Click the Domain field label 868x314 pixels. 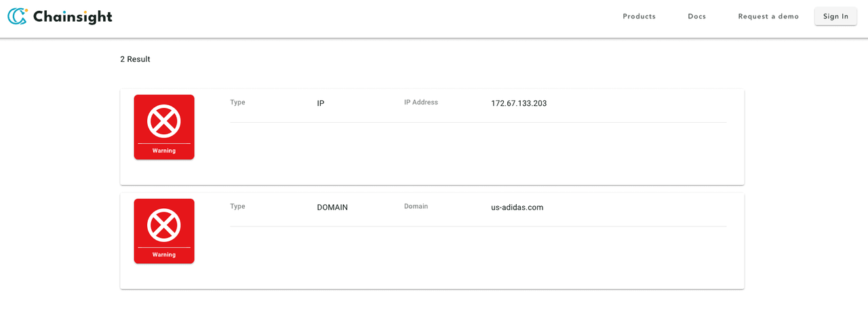pos(416,206)
